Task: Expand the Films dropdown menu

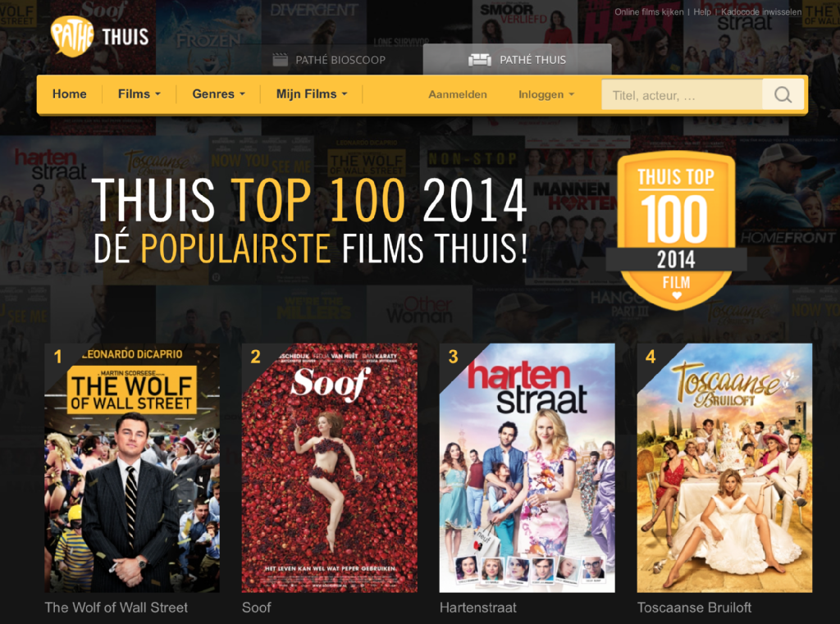Action: [x=139, y=93]
